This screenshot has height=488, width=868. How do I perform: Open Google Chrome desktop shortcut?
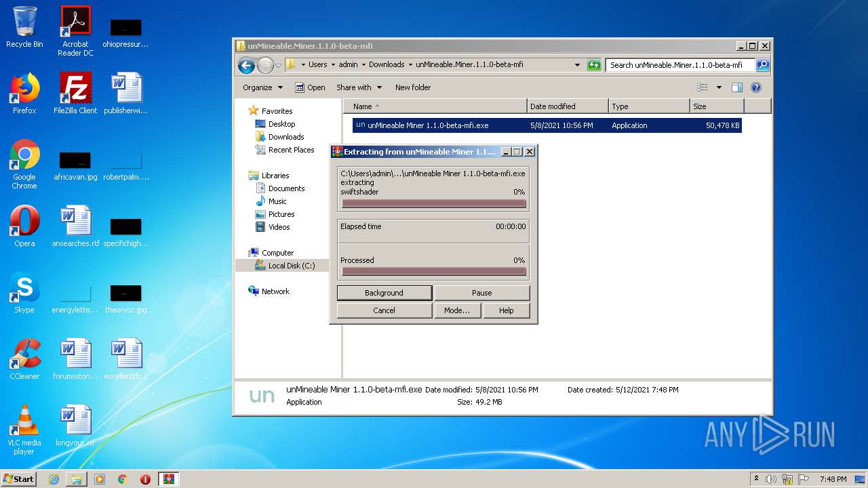(24, 164)
